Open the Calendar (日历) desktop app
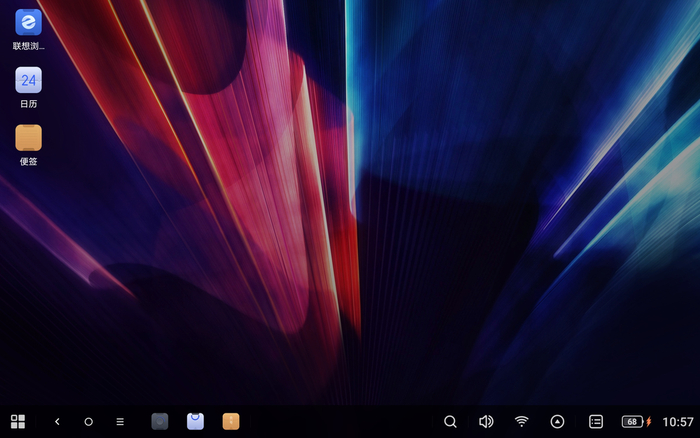 pos(28,80)
